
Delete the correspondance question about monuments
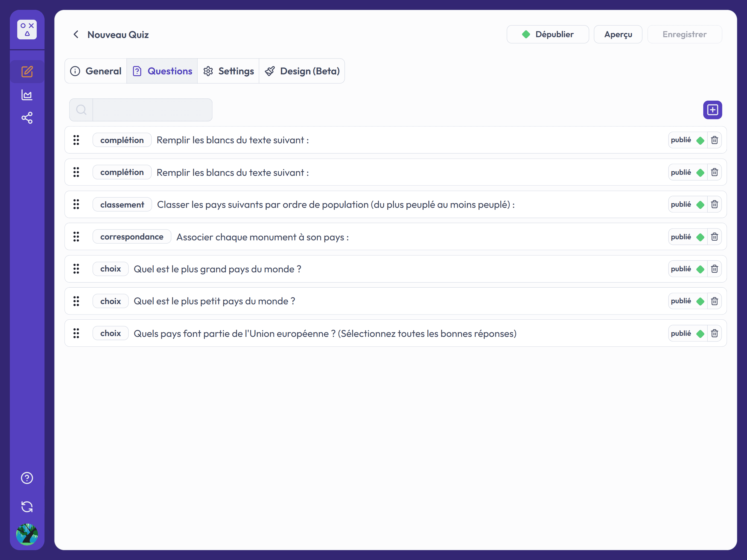pos(714,237)
